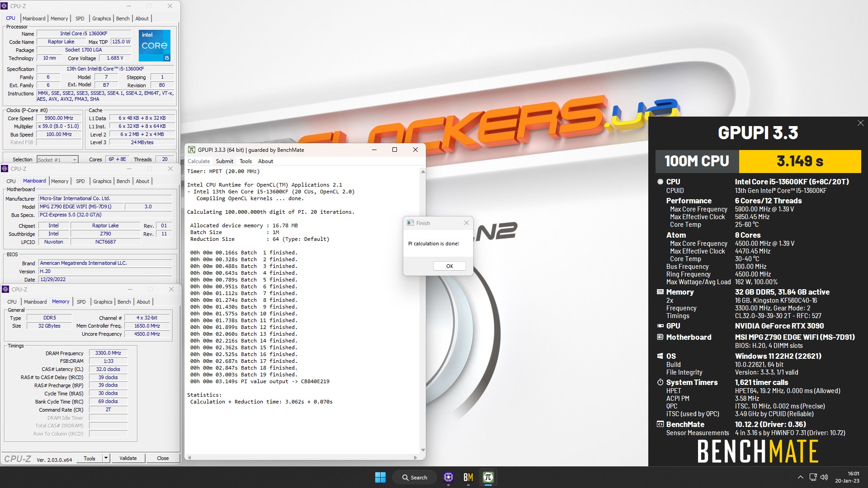868x488 pixels.
Task: Click the Multiplier x 59.0 value
Action: [59, 126]
